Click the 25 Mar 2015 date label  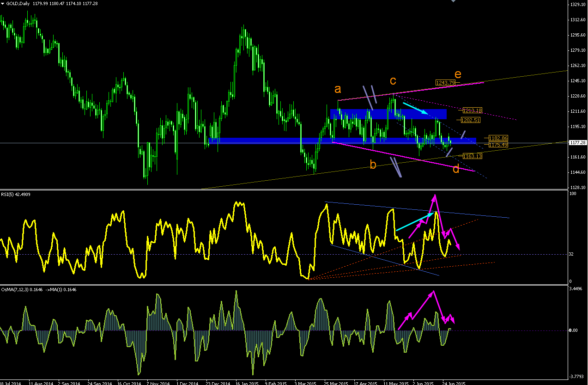tap(335, 383)
